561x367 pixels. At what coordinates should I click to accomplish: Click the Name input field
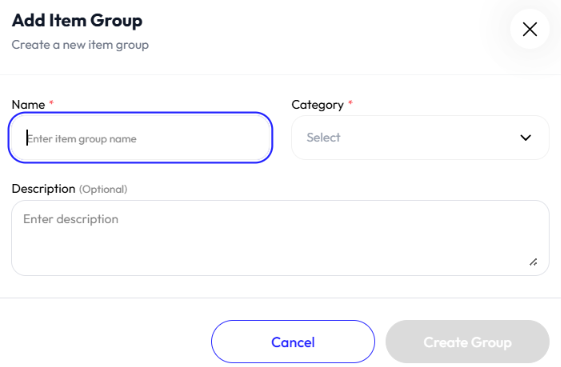(140, 138)
